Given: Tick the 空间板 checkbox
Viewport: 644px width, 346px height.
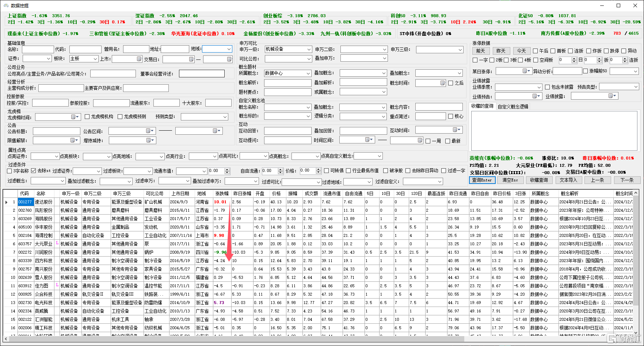Looking at the screenshot, I should click(536, 60).
